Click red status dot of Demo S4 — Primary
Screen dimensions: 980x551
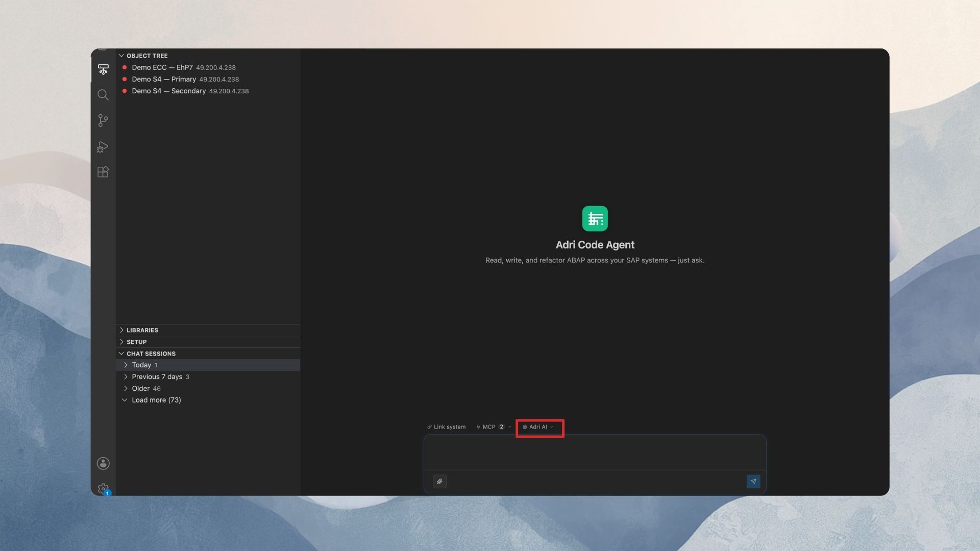pos(125,79)
